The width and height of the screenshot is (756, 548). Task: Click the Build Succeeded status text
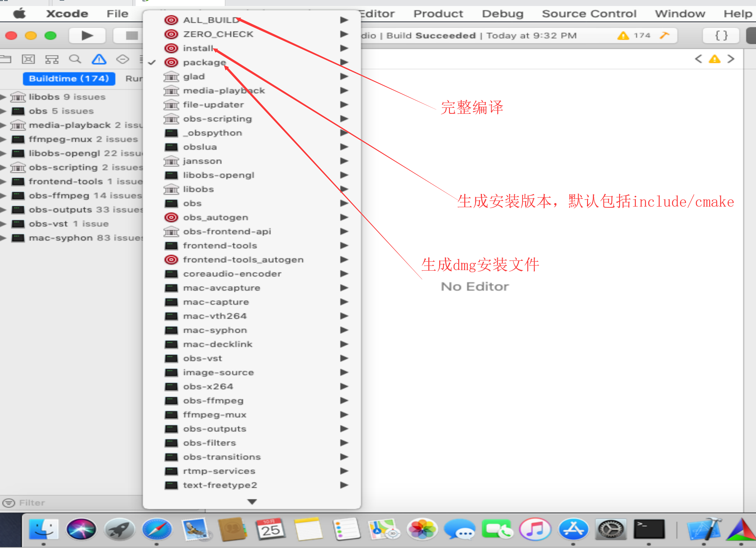[431, 35]
